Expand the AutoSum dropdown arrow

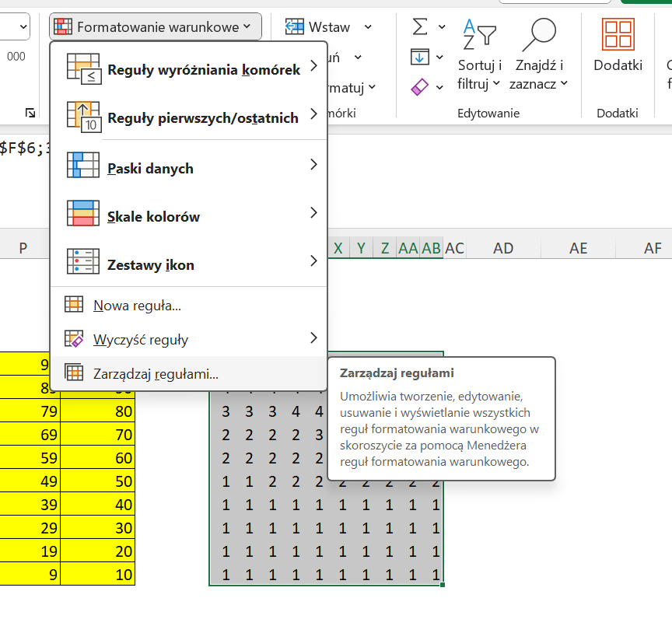[x=443, y=27]
